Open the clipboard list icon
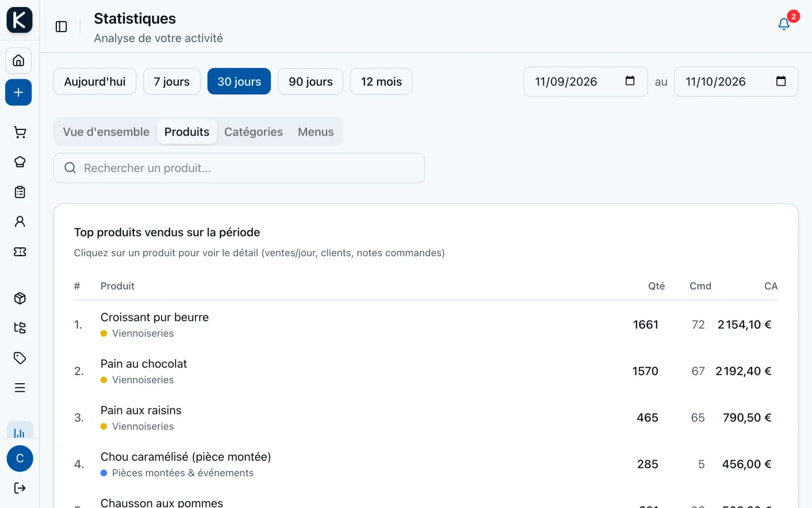The image size is (812, 508). pos(20,192)
